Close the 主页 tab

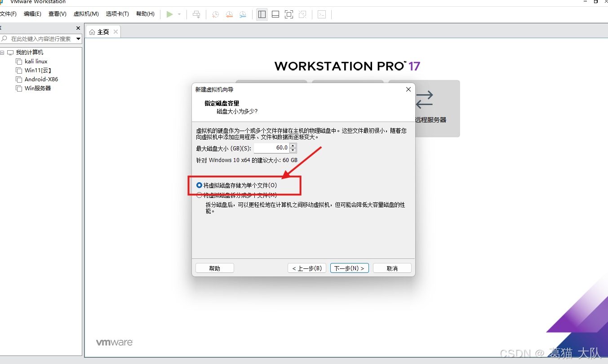click(115, 31)
